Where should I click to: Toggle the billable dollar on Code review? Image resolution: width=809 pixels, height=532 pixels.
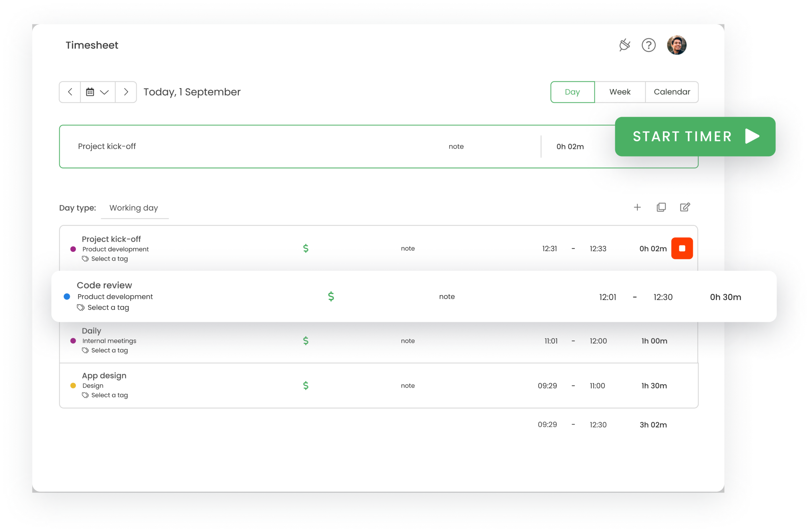[x=331, y=297]
